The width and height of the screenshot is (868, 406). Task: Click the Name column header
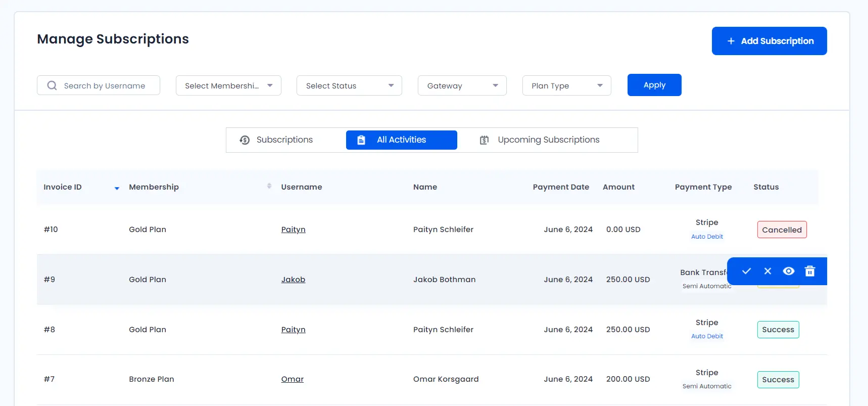[x=425, y=187]
